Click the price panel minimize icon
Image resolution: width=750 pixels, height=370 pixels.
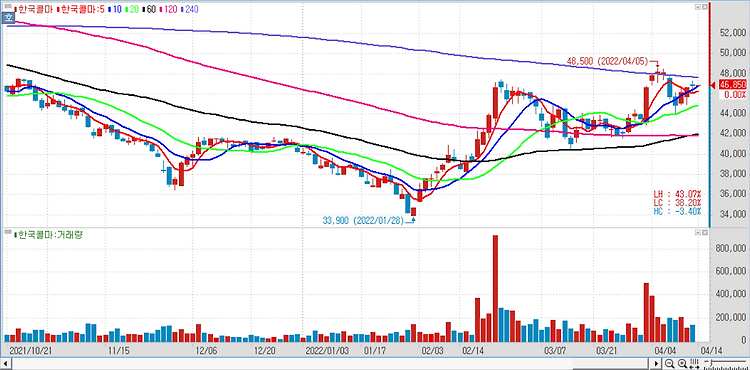pyautogui.click(x=698, y=7)
